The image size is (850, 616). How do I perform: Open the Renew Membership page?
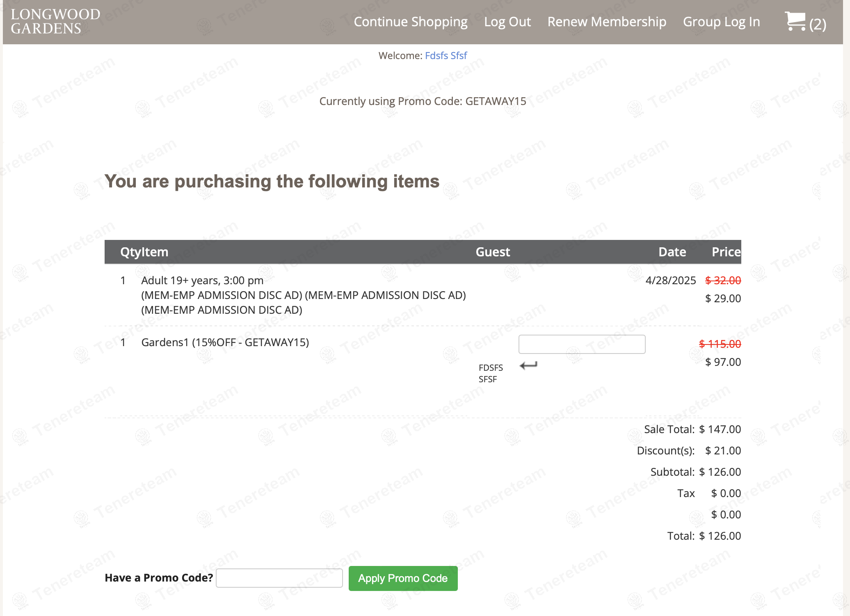coord(607,22)
